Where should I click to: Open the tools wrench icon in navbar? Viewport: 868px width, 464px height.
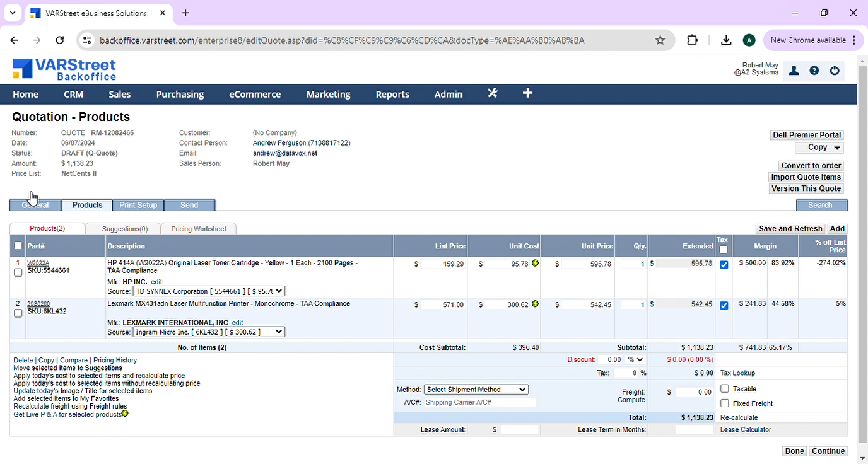493,93
